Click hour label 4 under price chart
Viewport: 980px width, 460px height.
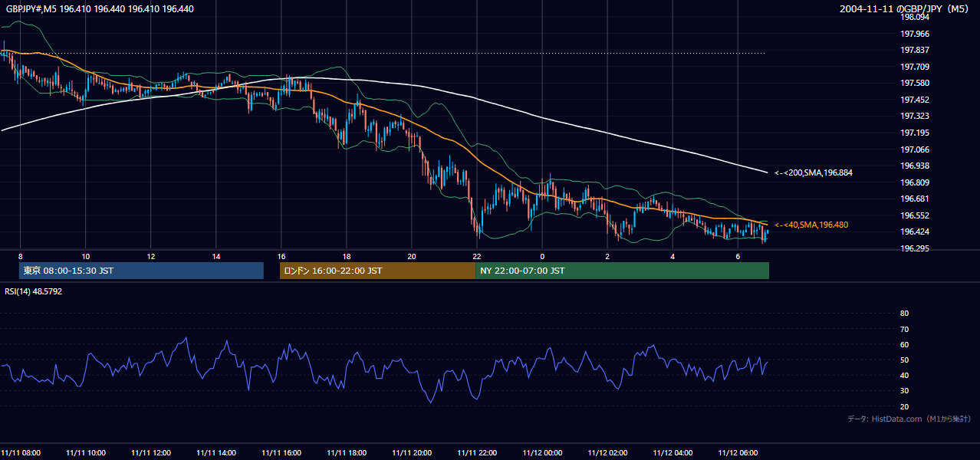[673, 256]
